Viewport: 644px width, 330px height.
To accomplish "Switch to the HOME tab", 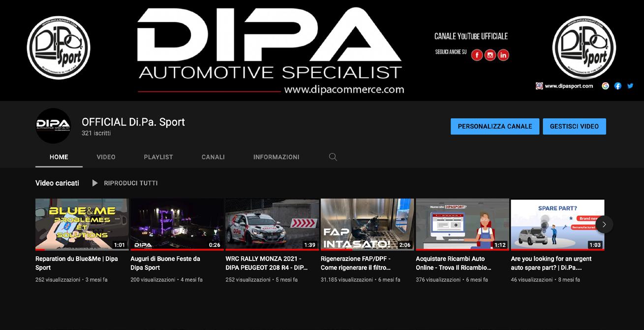I will (59, 157).
